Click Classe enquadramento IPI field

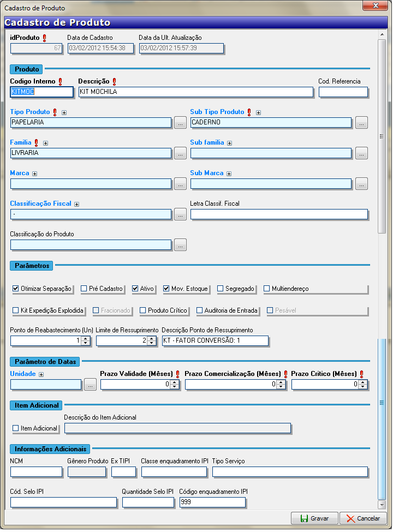(x=175, y=473)
